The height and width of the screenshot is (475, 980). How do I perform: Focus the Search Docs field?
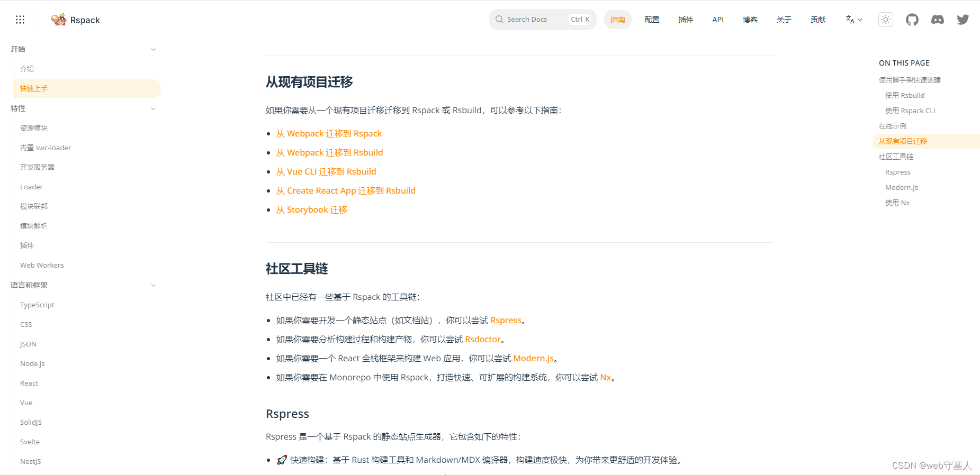[x=543, y=20]
